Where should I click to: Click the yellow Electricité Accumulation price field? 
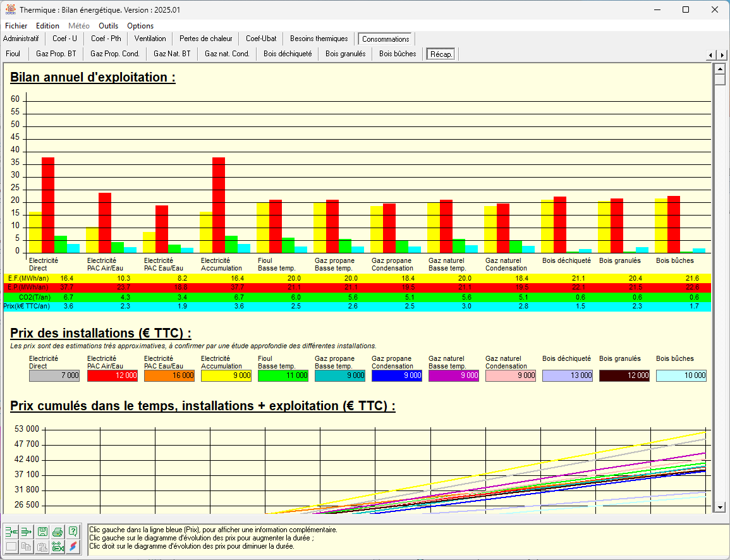coord(226,375)
